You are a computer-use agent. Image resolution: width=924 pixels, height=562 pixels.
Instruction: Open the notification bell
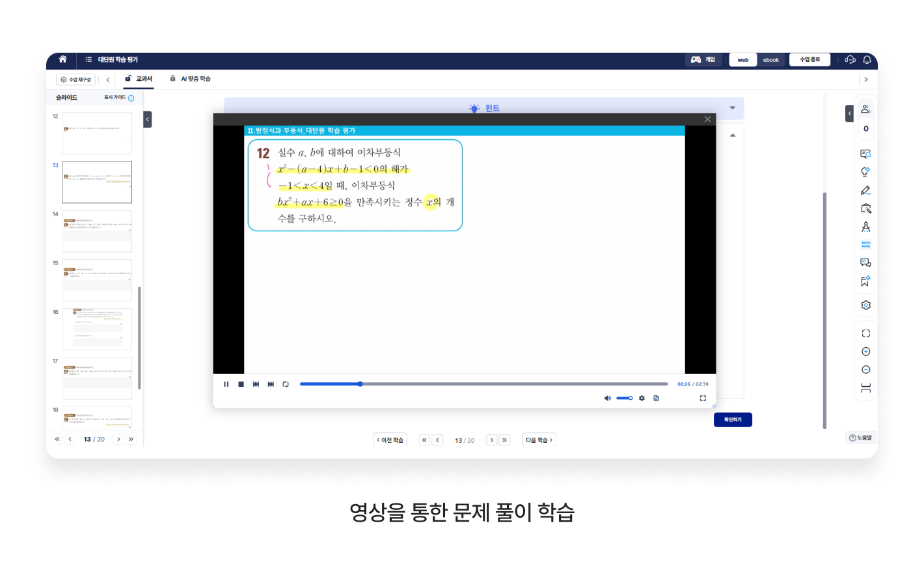(x=867, y=60)
